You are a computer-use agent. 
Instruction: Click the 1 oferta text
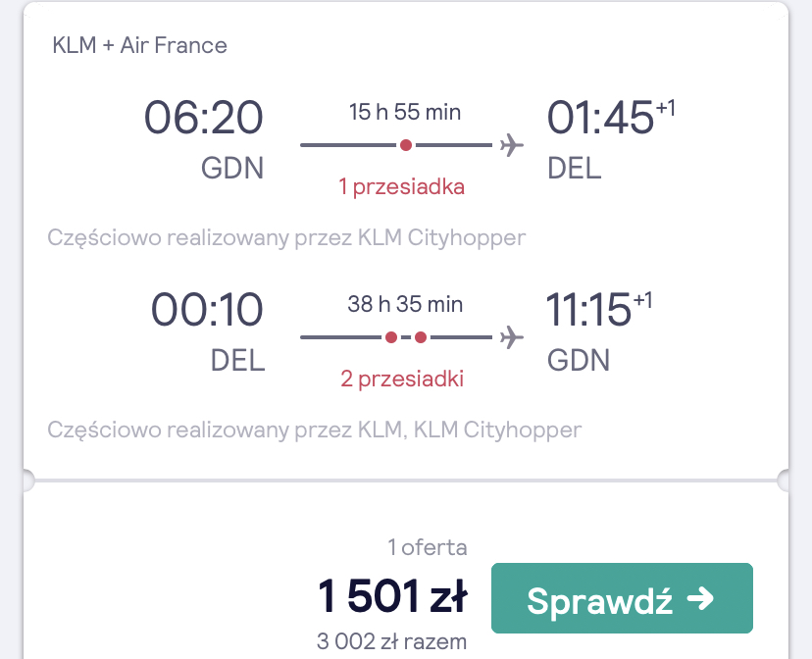[x=428, y=547]
